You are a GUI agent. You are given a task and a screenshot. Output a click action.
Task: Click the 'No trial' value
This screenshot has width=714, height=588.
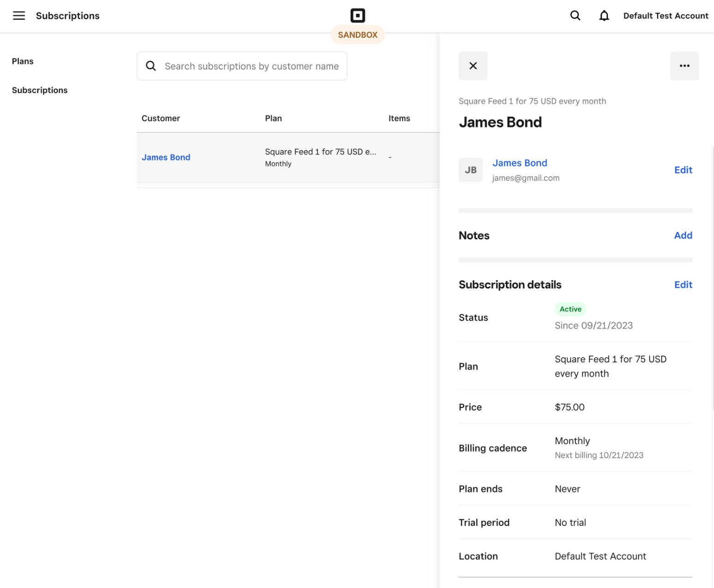(x=570, y=523)
